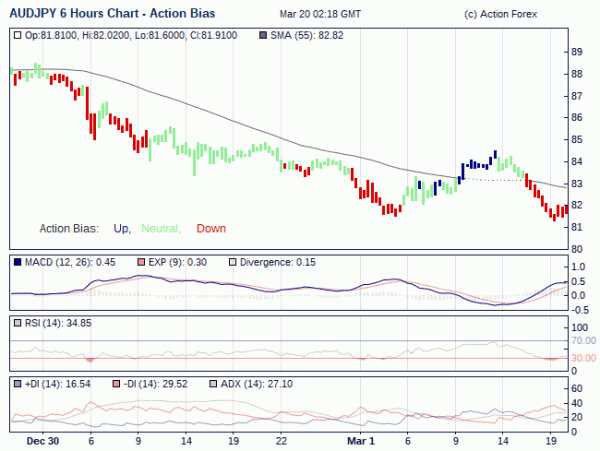Click the OHLC legend square icon
Viewport: 600px width, 451px height.
(17, 36)
